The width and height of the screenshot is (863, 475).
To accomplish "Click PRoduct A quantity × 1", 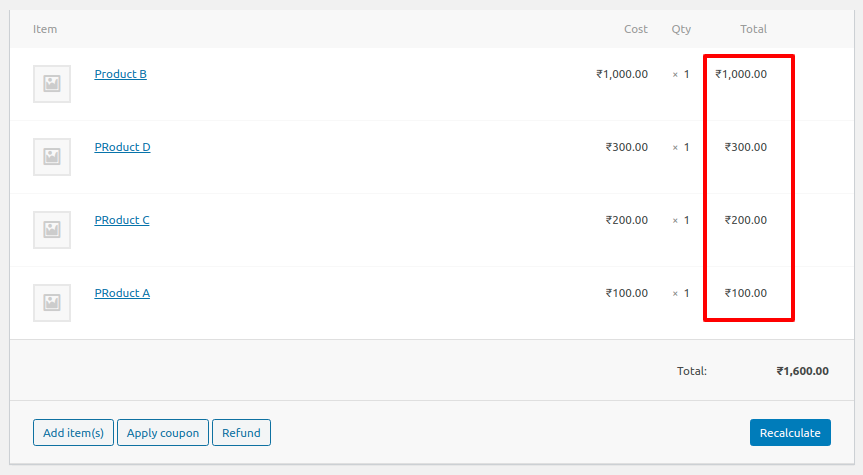I will pyautogui.click(x=681, y=293).
